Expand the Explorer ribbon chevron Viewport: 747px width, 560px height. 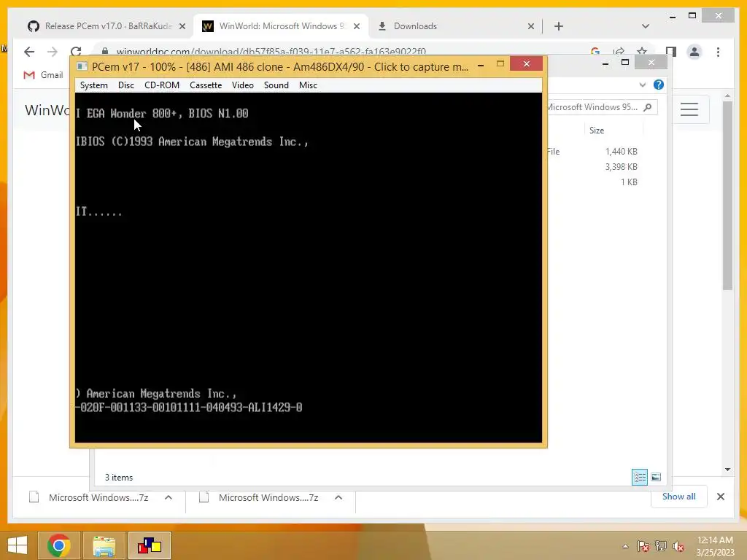tap(642, 85)
